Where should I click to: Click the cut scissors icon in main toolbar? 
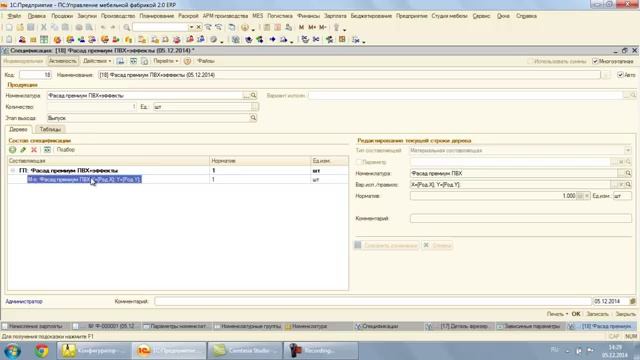[44, 27]
